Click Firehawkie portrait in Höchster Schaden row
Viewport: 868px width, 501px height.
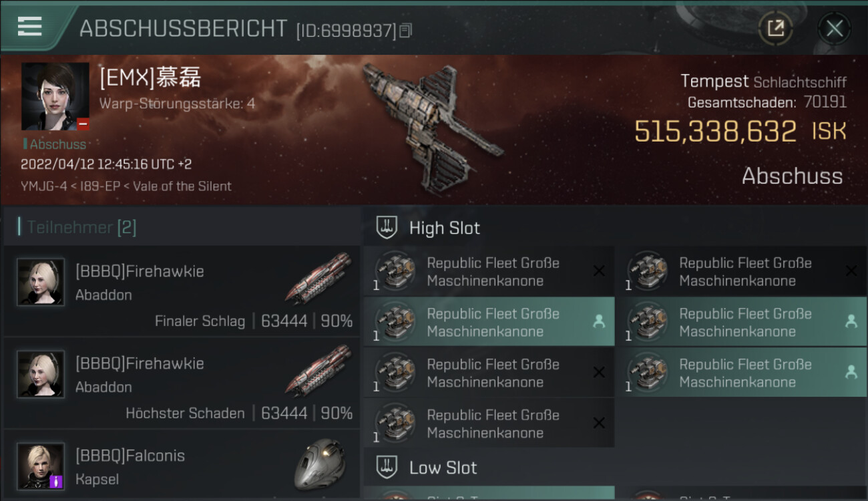41,374
